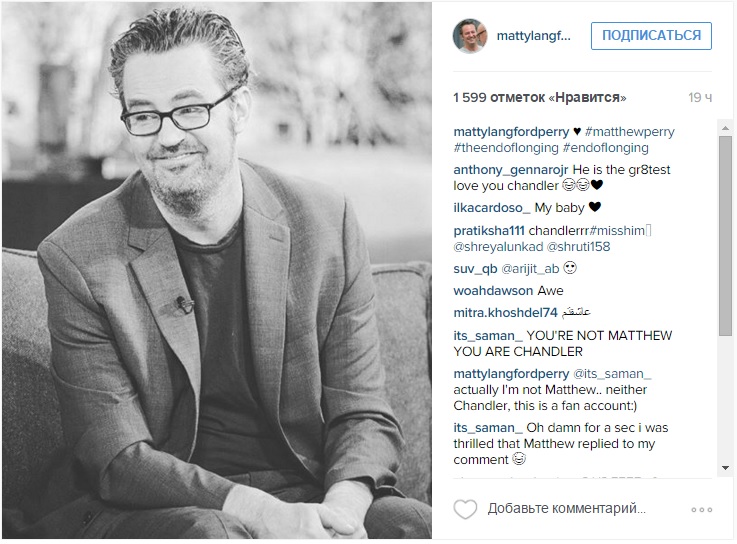Click the heart like icon
This screenshot has height=544, width=737.
465,509
